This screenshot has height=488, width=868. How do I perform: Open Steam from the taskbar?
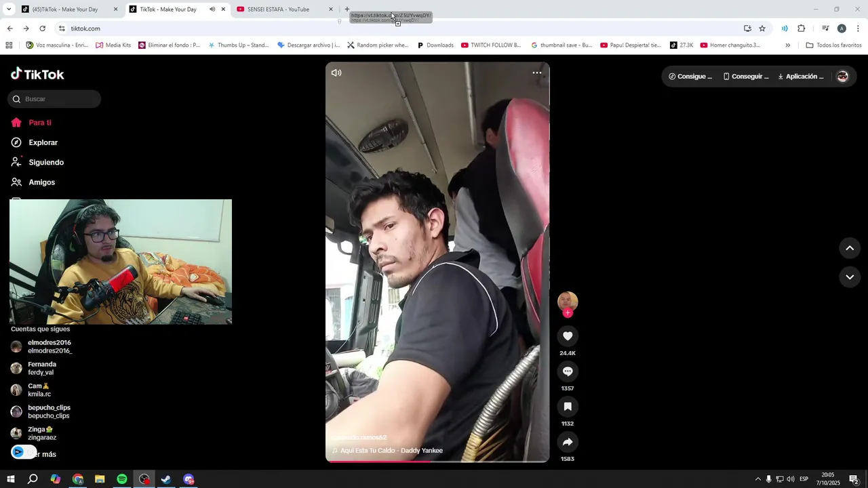pyautogui.click(x=166, y=479)
